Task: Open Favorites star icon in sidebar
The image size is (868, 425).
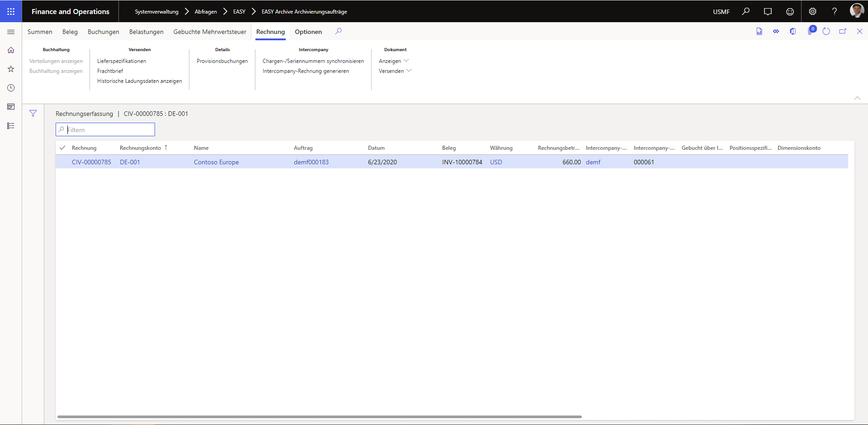Action: (11, 69)
